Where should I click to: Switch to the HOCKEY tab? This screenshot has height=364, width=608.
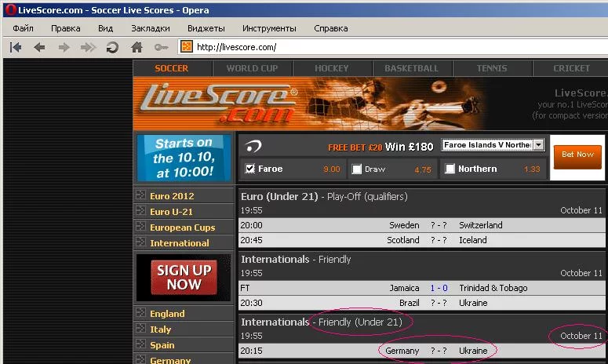(332, 68)
